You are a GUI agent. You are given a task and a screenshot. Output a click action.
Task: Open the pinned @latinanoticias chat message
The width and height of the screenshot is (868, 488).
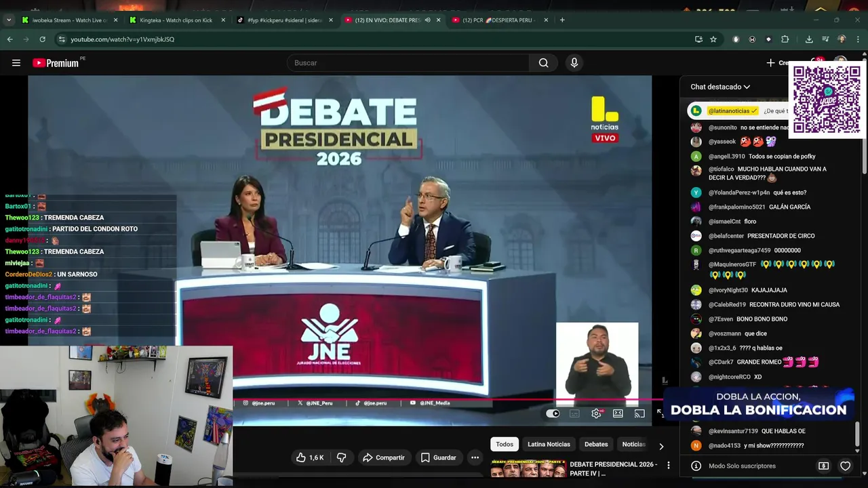click(738, 110)
